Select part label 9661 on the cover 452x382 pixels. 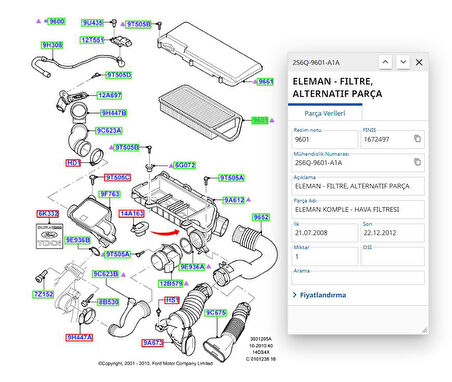(266, 82)
